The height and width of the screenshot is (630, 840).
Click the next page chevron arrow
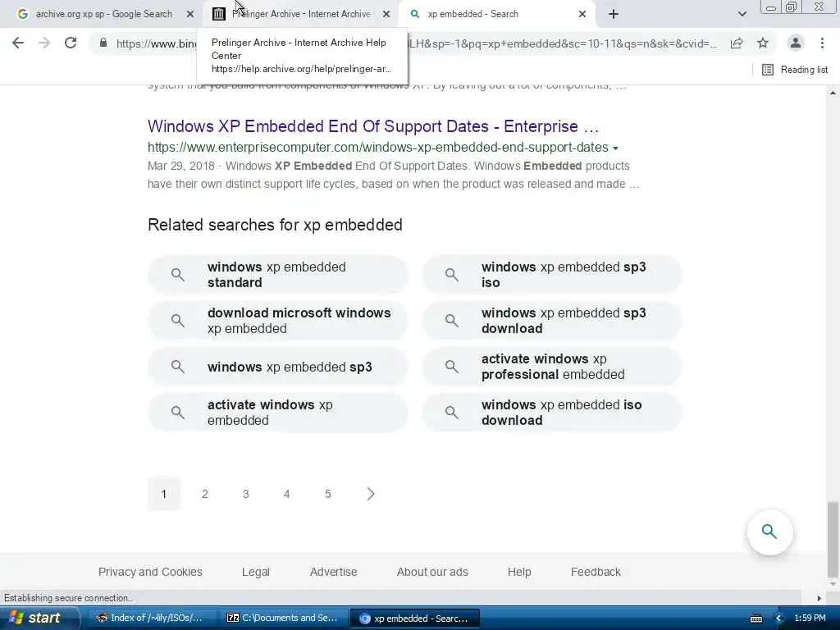(x=371, y=494)
